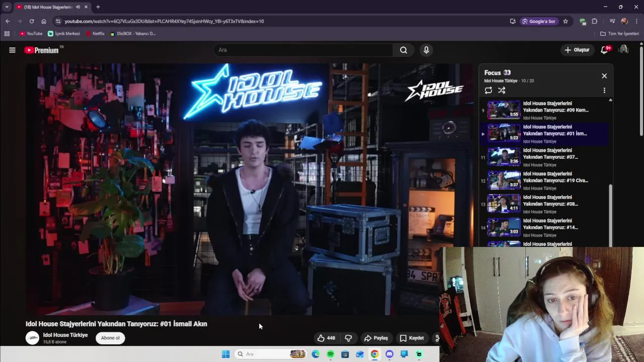644x362 pixels.
Task: Select current playlist video #01 İsm...
Action: [543, 134]
